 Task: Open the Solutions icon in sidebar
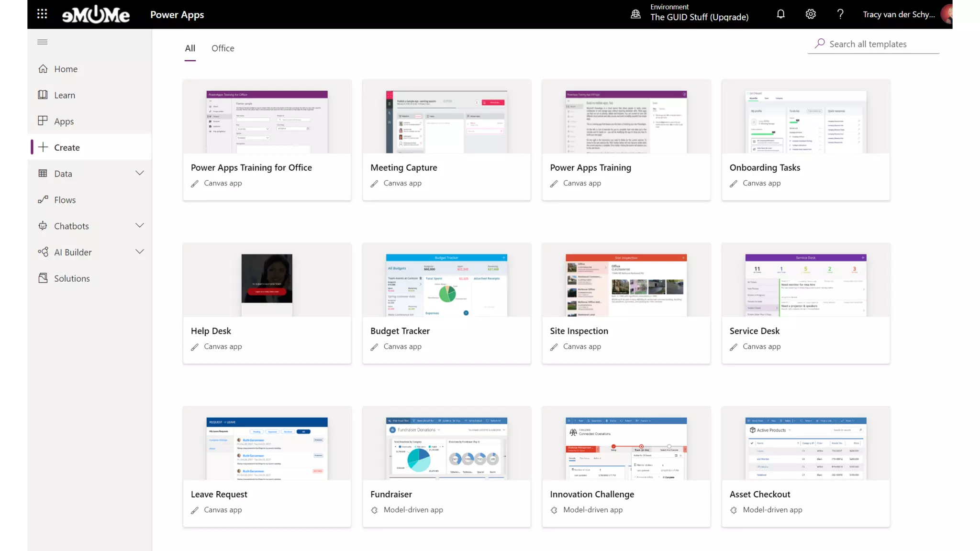point(43,278)
